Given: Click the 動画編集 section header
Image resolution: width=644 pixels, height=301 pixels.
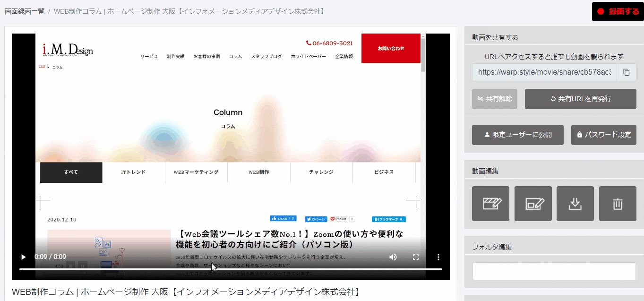Looking at the screenshot, I should [485, 171].
